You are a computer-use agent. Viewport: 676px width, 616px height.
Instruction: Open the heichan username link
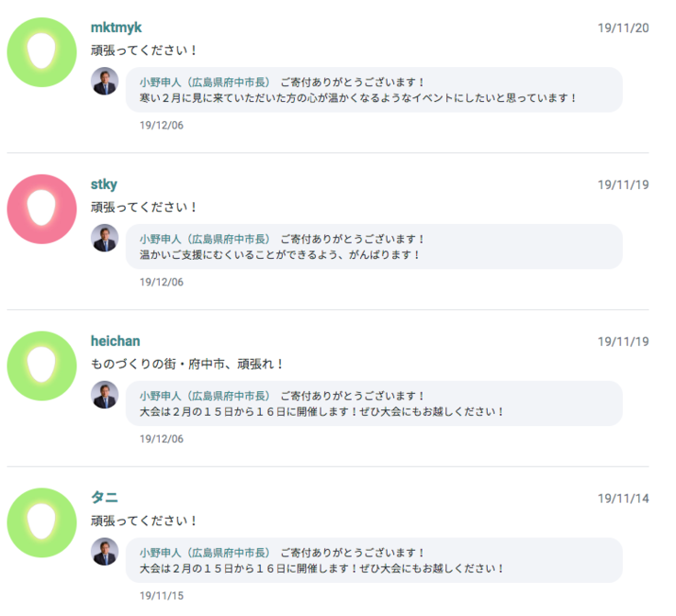[x=115, y=342]
